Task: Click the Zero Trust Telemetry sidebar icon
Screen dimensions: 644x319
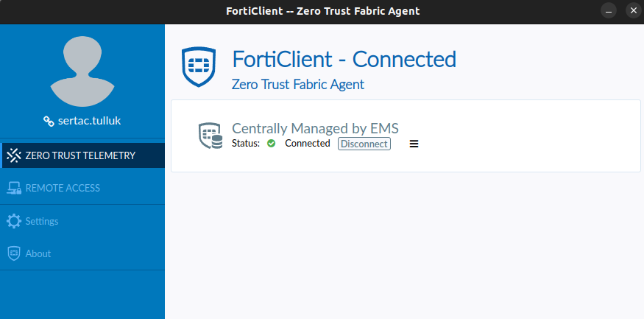Action: (13, 155)
